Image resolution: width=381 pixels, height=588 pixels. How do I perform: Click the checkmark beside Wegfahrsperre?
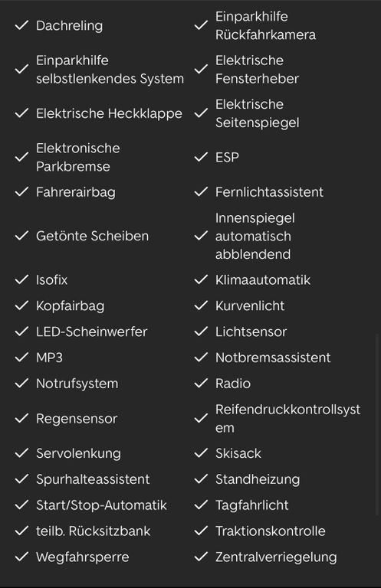pos(21,556)
